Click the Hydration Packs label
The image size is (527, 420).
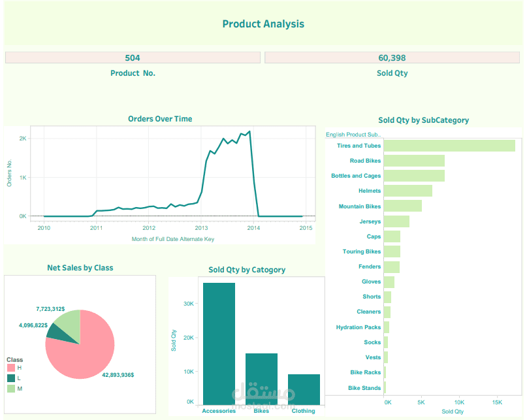(x=359, y=327)
